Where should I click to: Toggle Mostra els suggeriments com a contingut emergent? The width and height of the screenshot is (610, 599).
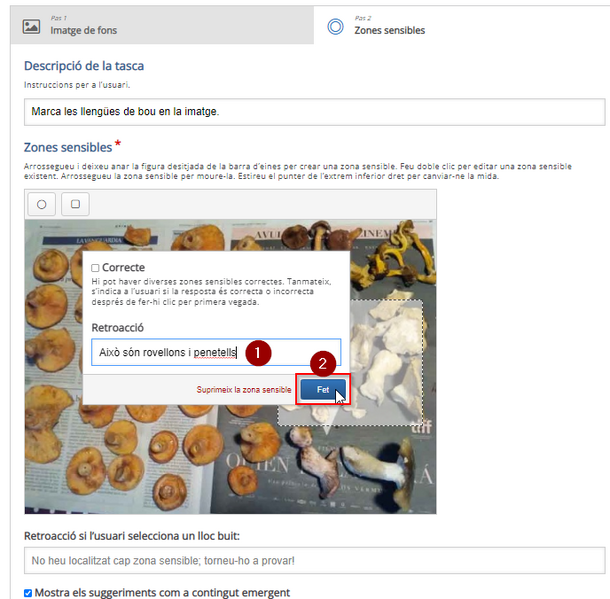[x=28, y=593]
